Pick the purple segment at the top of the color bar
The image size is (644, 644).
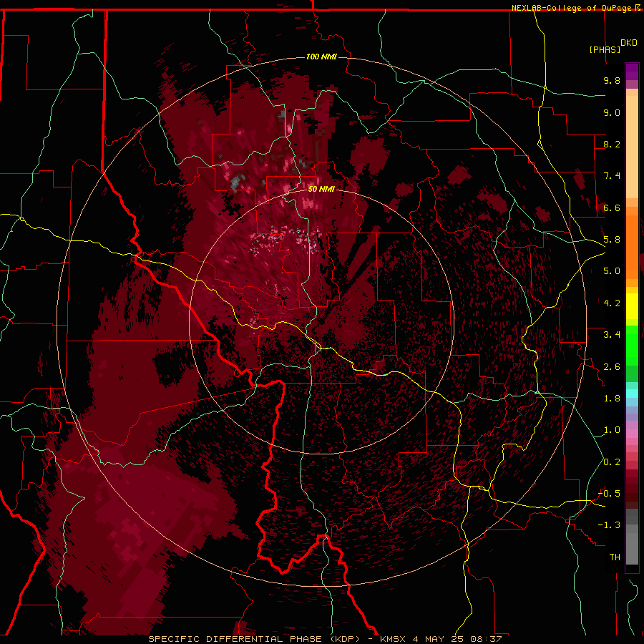click(632, 72)
